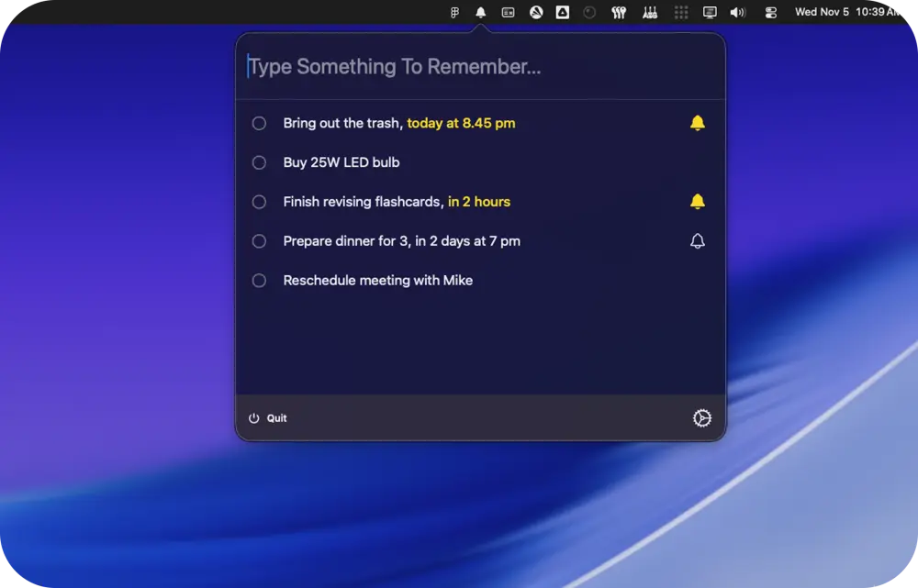Click the three-paddles icon in menu bar
Screen dimensions: 918x588
(619, 12)
